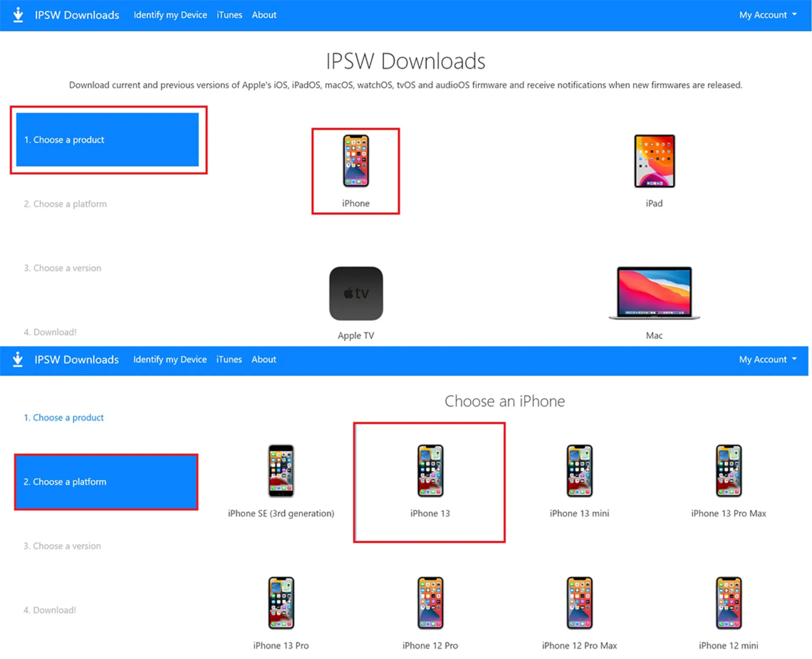812x659 pixels.
Task: Go to iTunes in top navbar
Action: pyautogui.click(x=229, y=15)
